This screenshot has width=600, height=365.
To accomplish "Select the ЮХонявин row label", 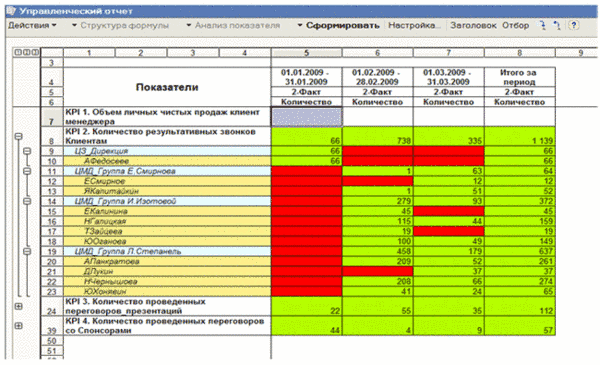I will [x=167, y=292].
